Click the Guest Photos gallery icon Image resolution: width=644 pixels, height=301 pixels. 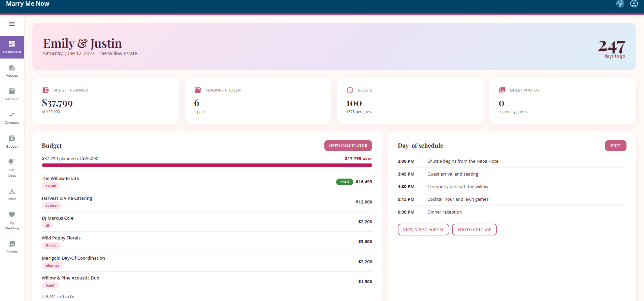point(502,90)
